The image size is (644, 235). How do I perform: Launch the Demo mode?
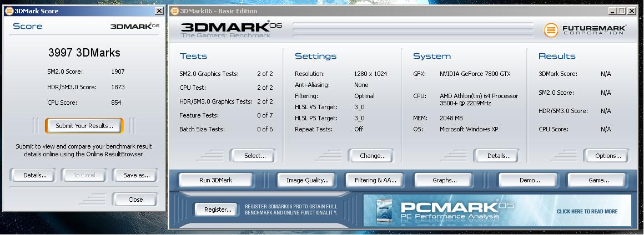(530, 180)
